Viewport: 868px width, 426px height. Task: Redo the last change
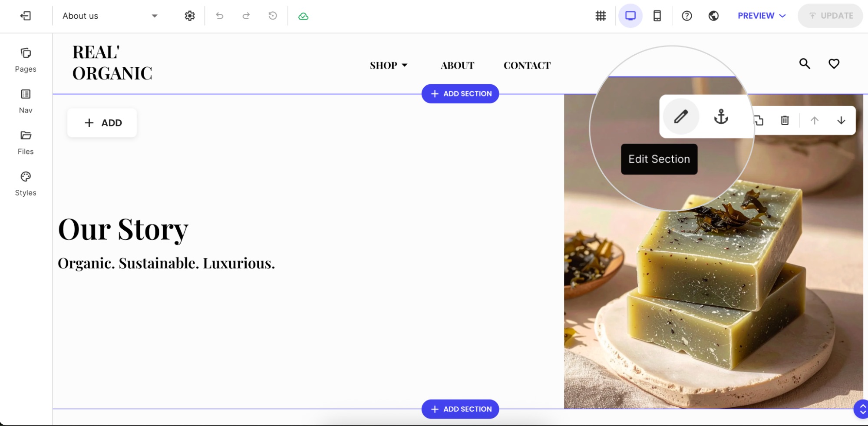pyautogui.click(x=246, y=16)
